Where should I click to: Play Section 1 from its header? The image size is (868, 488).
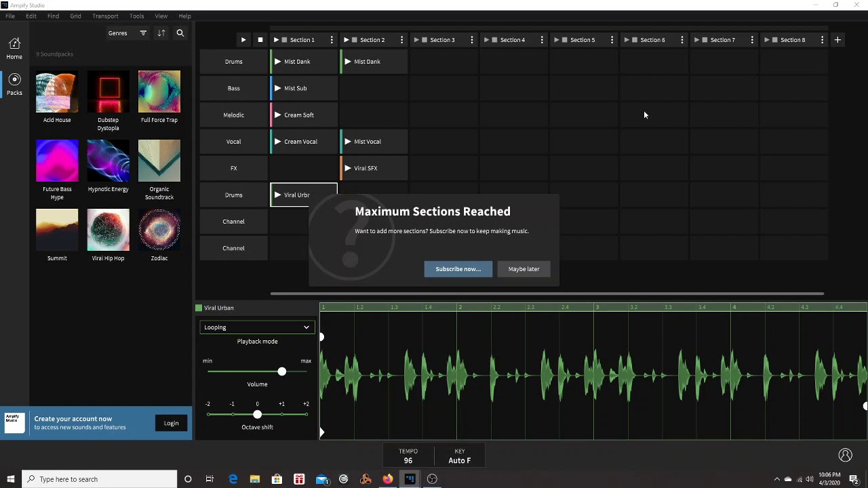point(277,40)
